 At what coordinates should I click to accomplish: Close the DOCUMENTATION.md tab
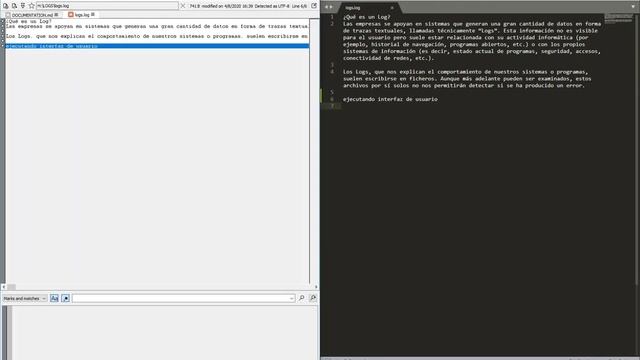tap(56, 14)
